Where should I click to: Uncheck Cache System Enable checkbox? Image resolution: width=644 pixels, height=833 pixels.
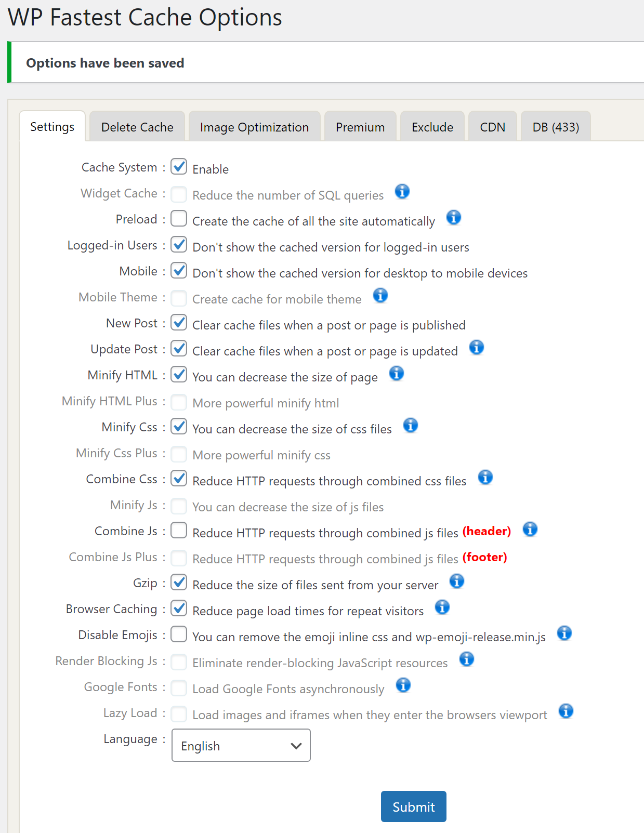[179, 167]
